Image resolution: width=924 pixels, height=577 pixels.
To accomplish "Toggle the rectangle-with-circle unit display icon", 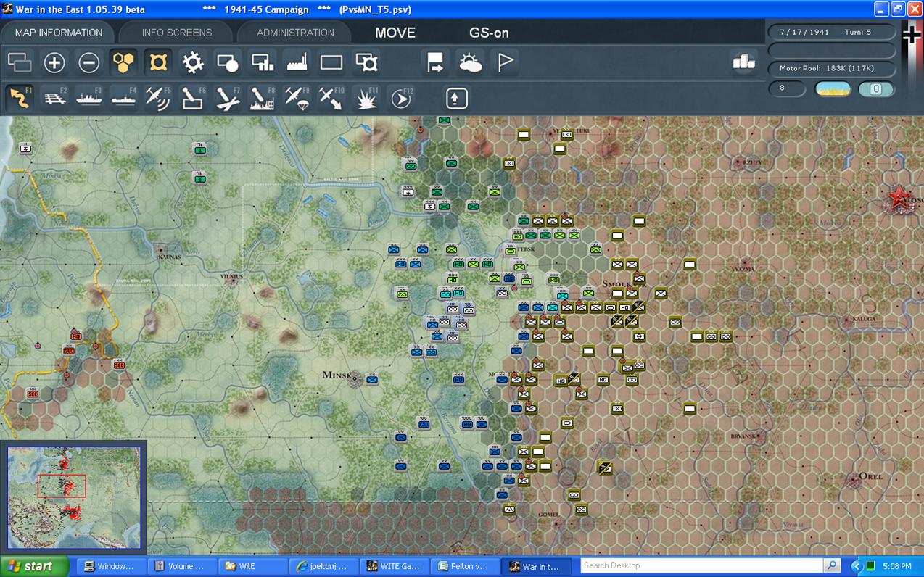I will point(228,62).
